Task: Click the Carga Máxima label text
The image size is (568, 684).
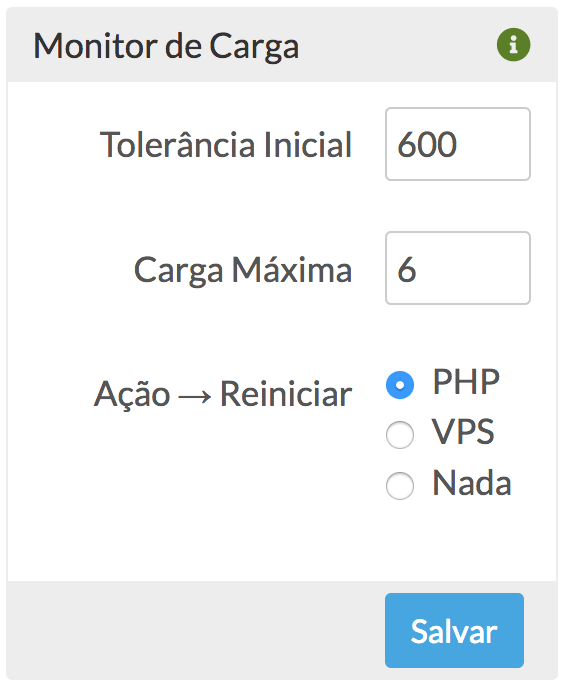Action: 243,270
